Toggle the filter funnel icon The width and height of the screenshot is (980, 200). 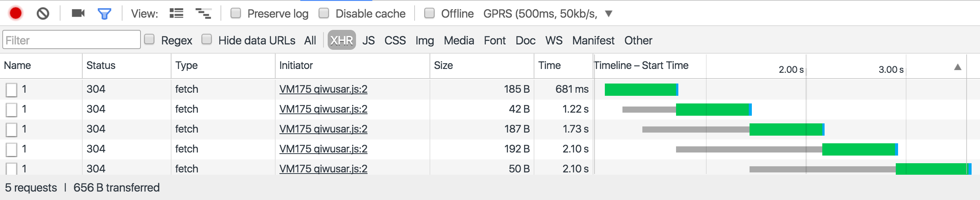tap(104, 14)
